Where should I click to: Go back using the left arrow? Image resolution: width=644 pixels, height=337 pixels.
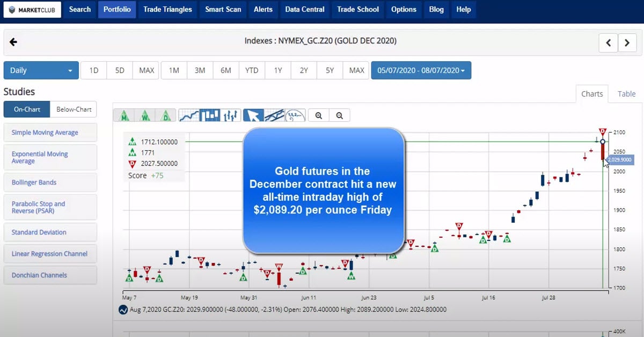[x=13, y=42]
